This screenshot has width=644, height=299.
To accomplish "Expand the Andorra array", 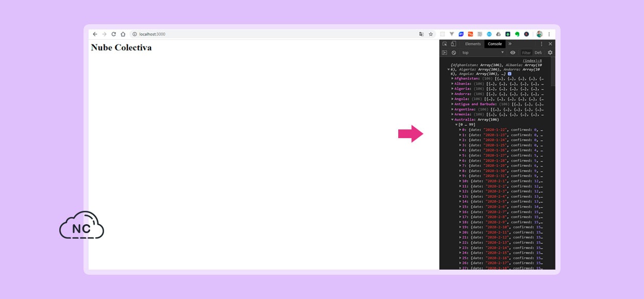I will 453,94.
